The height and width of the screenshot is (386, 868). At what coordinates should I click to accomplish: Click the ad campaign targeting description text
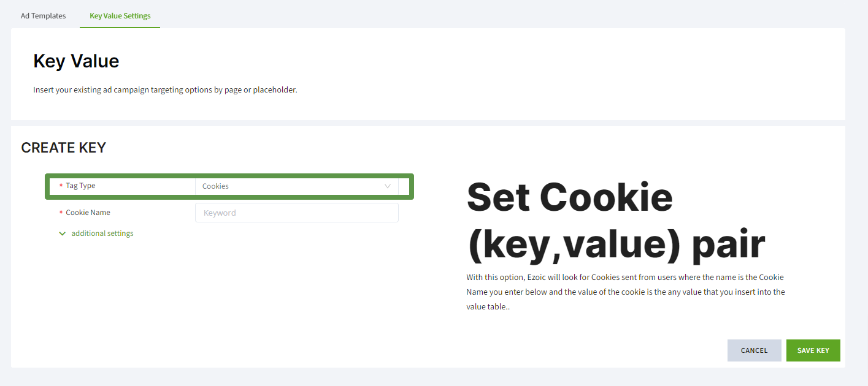[165, 90]
